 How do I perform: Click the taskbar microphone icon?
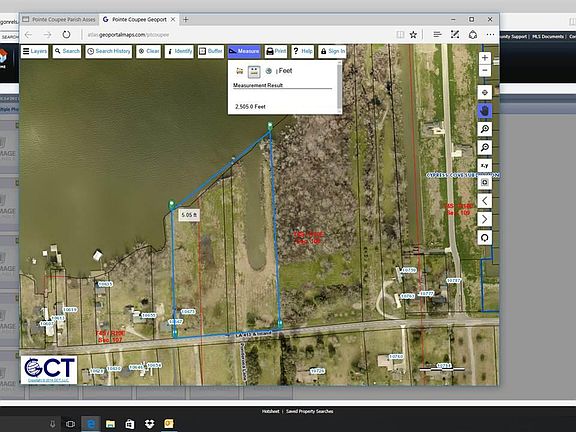[x=52, y=424]
